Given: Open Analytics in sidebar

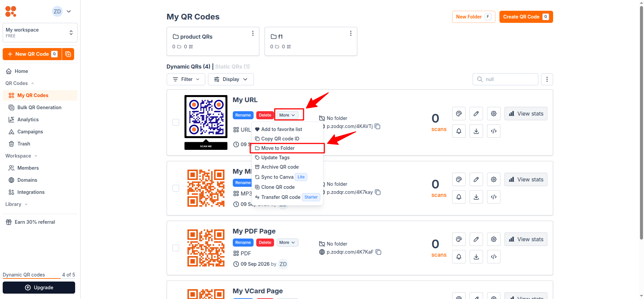Looking at the screenshot, I should click(x=40, y=120).
